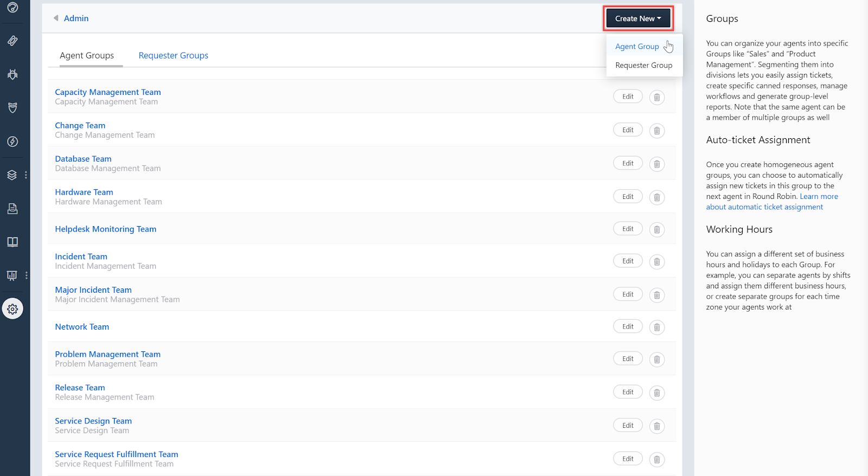
Task: Delete the Capacity Management Team group
Action: pos(657,98)
